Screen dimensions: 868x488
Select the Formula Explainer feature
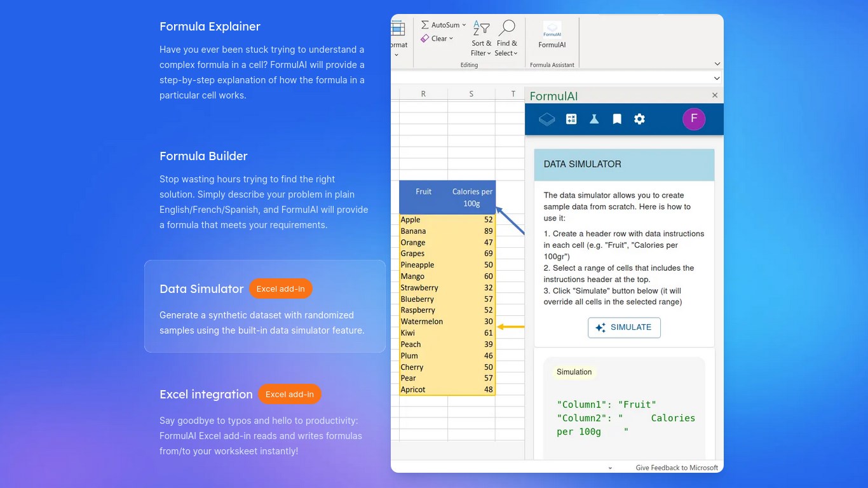click(265, 60)
